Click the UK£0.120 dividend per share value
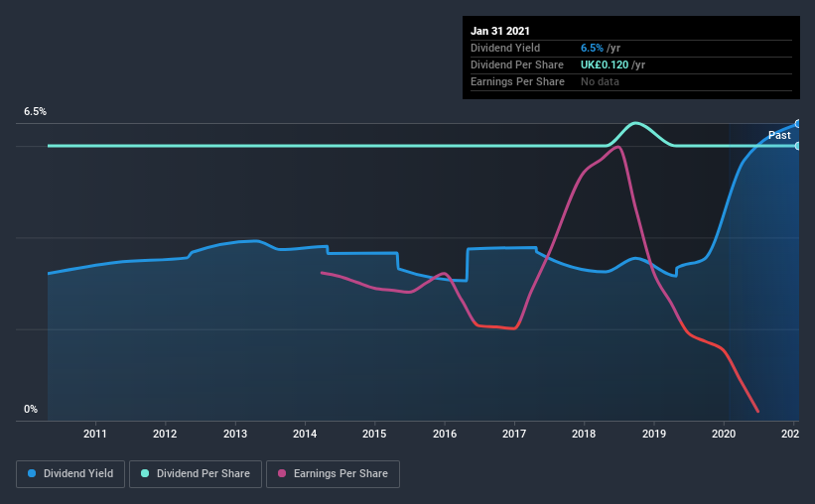 point(605,64)
